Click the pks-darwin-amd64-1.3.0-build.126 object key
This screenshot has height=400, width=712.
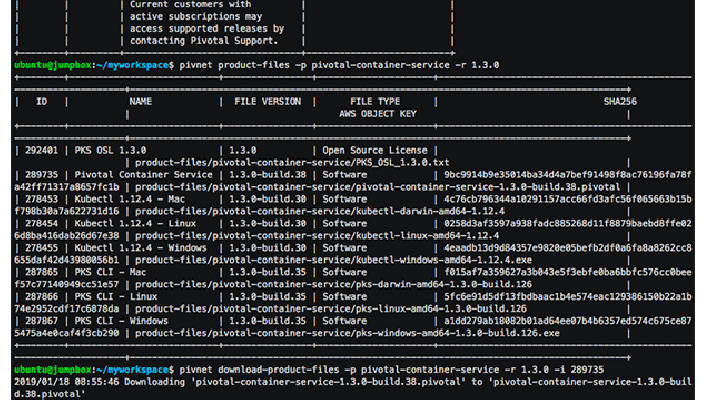click(333, 284)
